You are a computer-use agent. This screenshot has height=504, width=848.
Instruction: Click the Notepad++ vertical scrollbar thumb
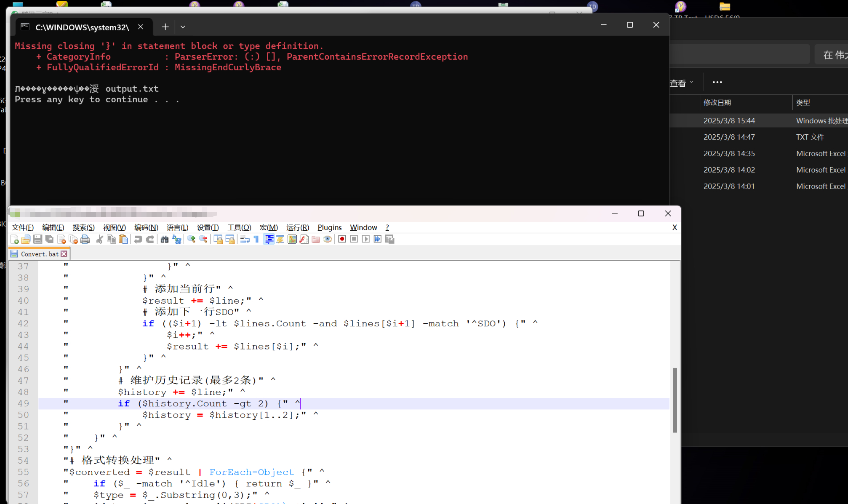click(675, 400)
